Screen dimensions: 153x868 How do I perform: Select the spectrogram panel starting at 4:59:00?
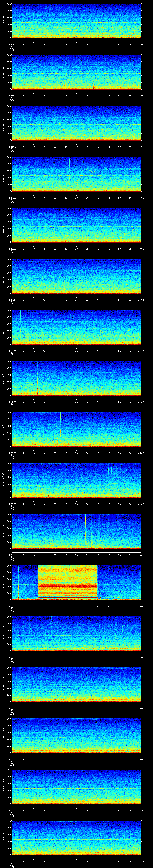tap(76, 787)
